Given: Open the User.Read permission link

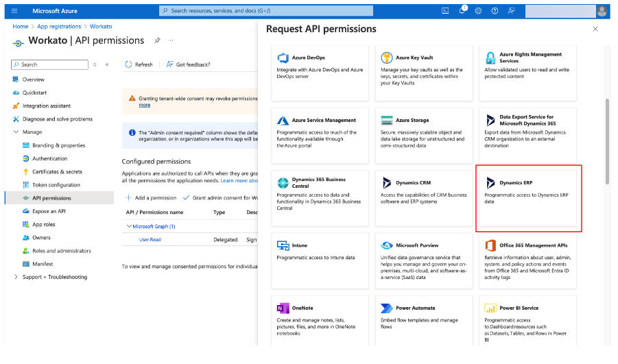Looking at the screenshot, I should tap(149, 240).
